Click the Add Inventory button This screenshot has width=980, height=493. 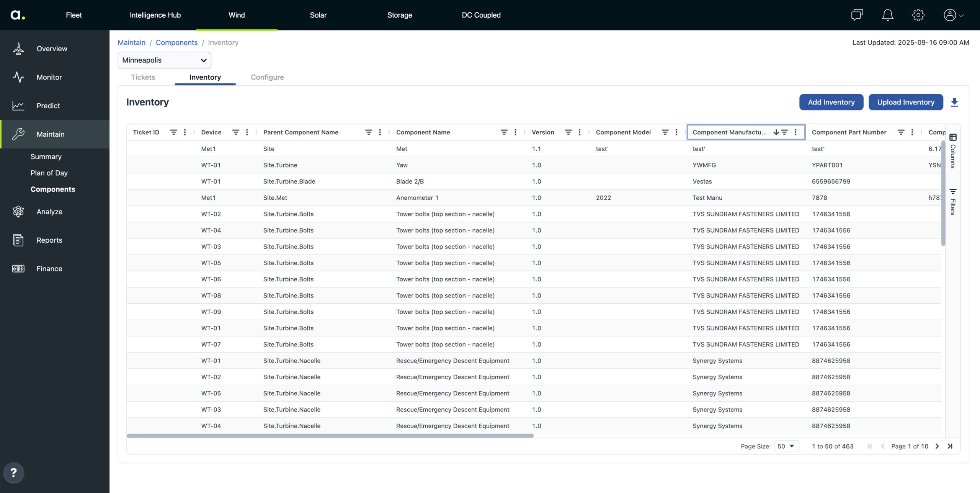pos(831,102)
